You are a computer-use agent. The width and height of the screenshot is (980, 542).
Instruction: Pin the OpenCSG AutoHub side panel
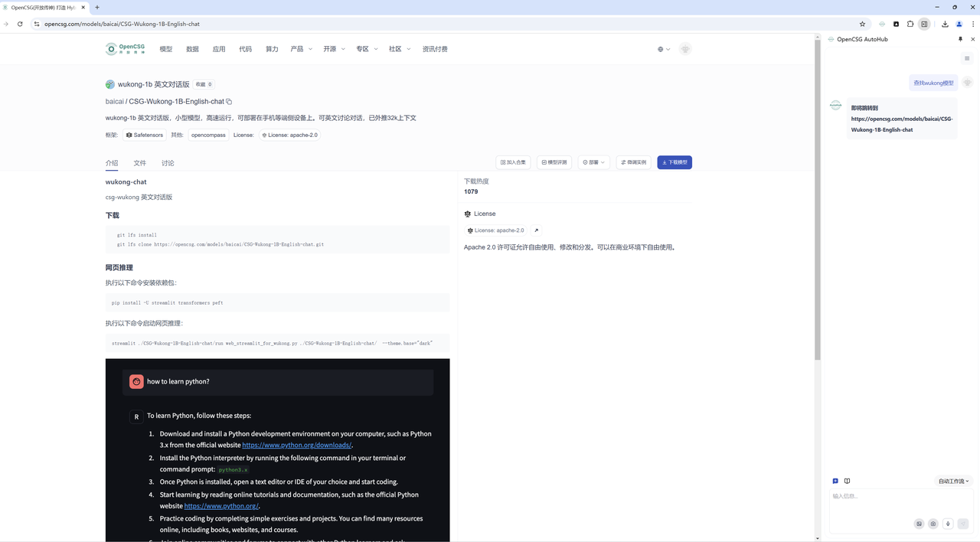click(960, 39)
